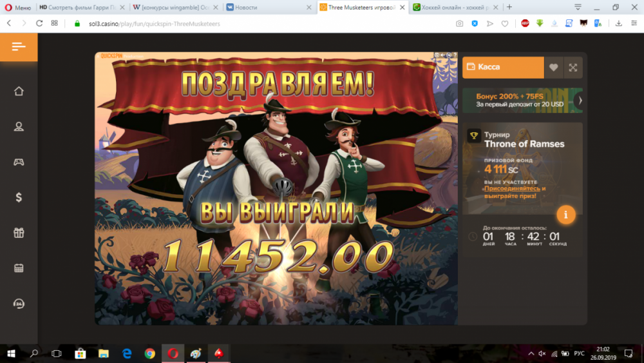Open the calendar icon in sidebar
Screen dimensions: 644x363
[19, 268]
